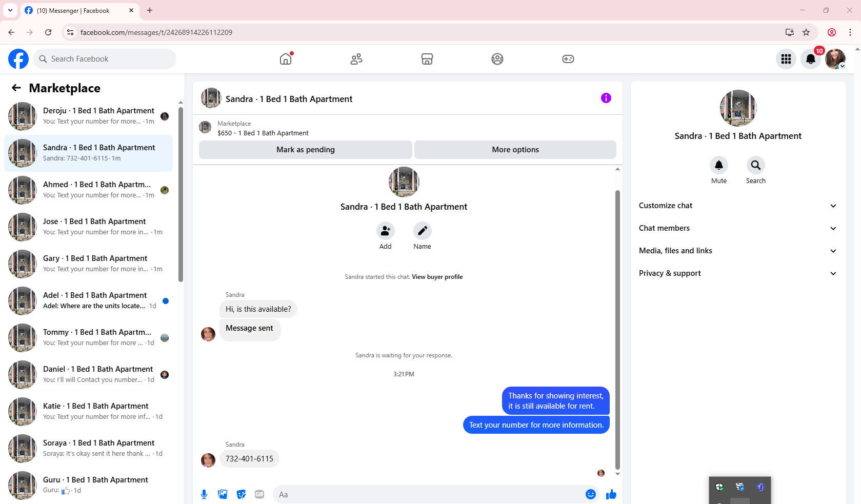Image resolution: width=861 pixels, height=504 pixels.
Task: Click large apartment photo in right panel
Action: pyautogui.click(x=738, y=108)
